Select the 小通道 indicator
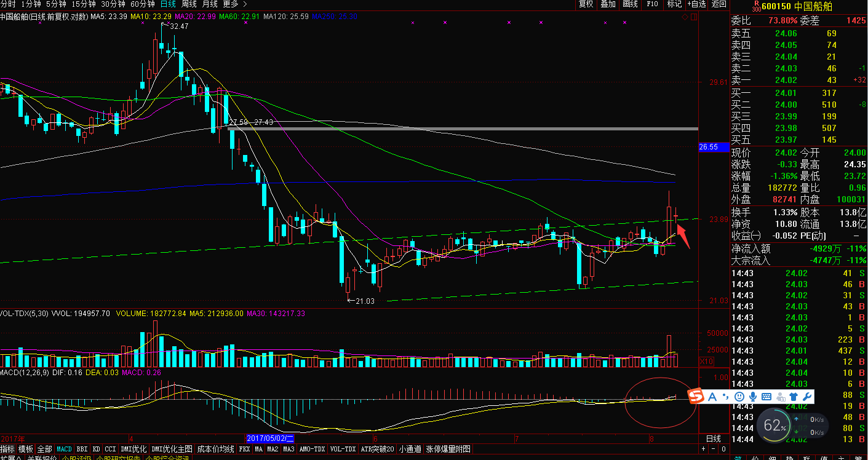Screen dimensions: 868x460 (410, 450)
